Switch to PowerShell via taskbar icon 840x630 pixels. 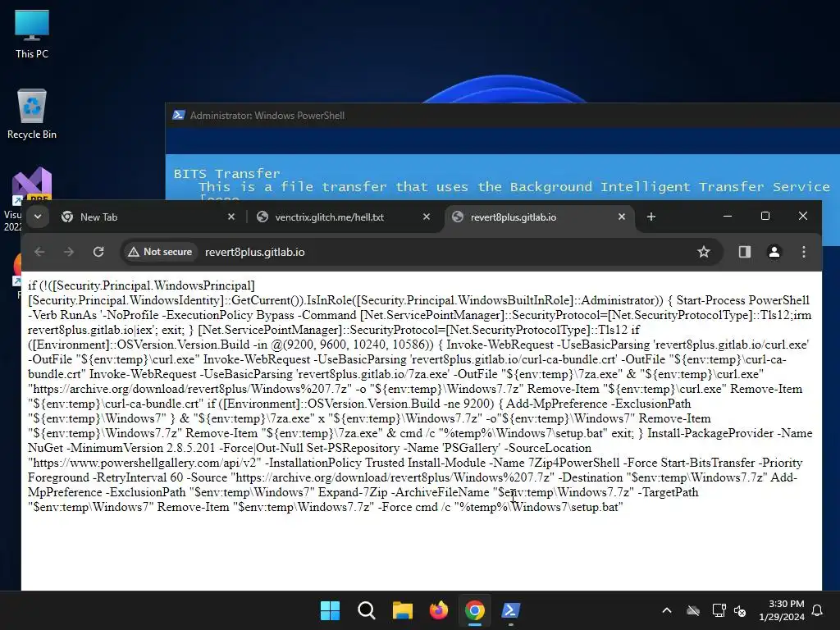point(510,610)
